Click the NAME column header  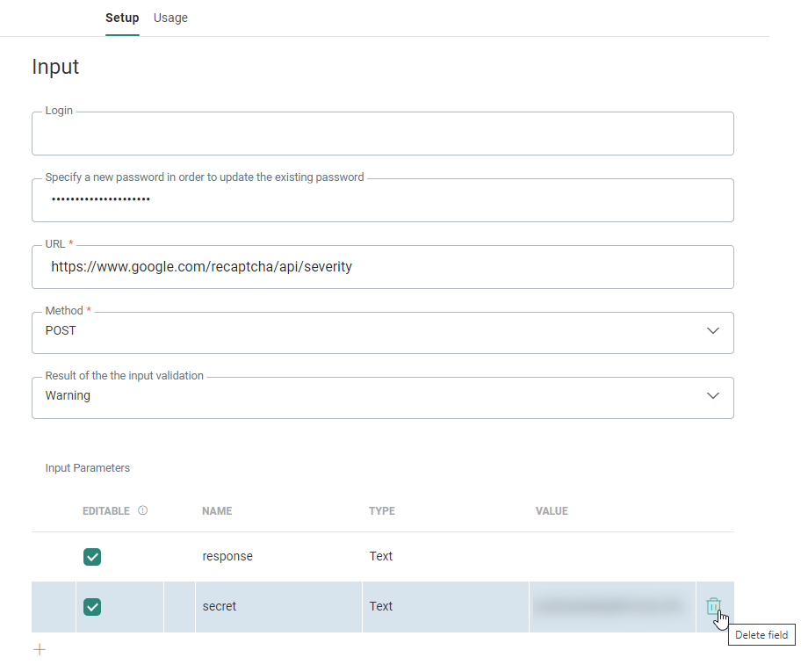click(x=217, y=511)
